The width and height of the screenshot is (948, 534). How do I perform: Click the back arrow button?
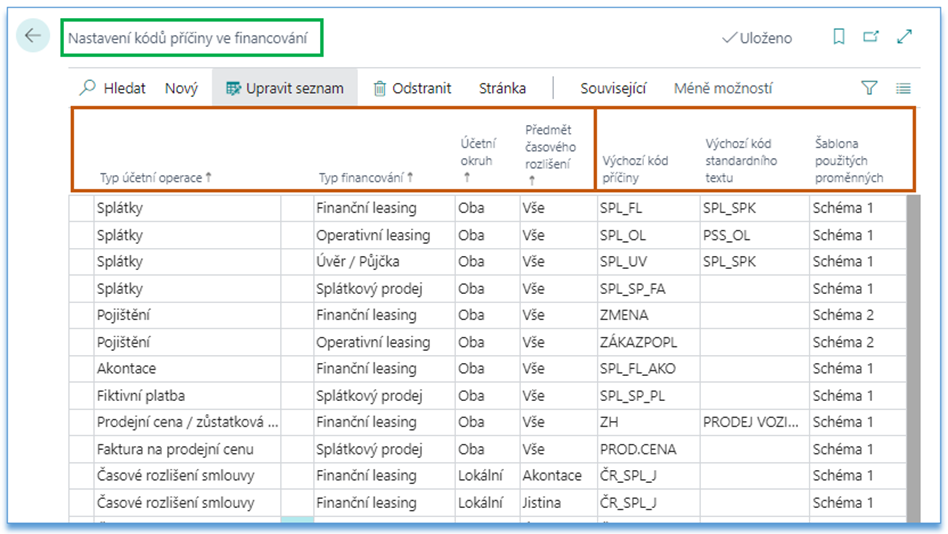(x=33, y=37)
